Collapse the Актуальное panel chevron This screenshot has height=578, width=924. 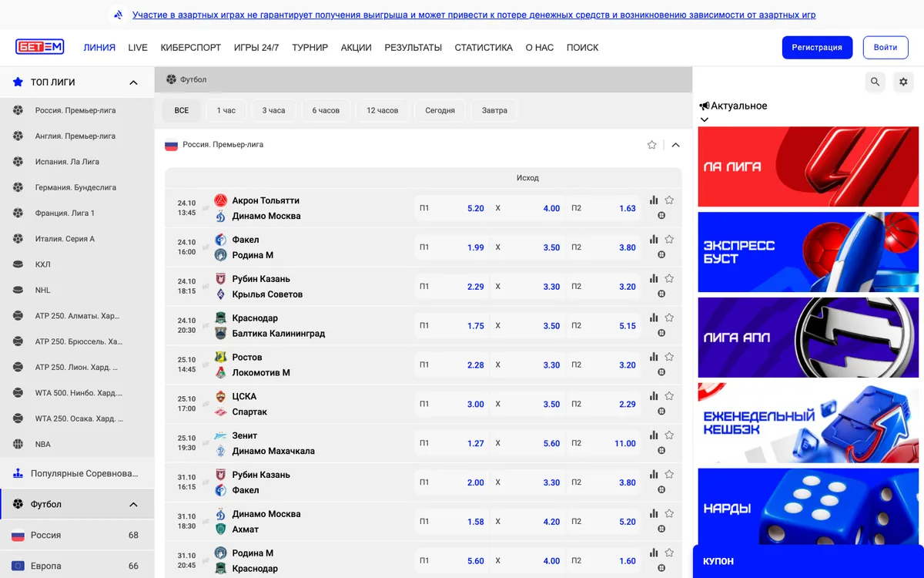[x=704, y=119]
